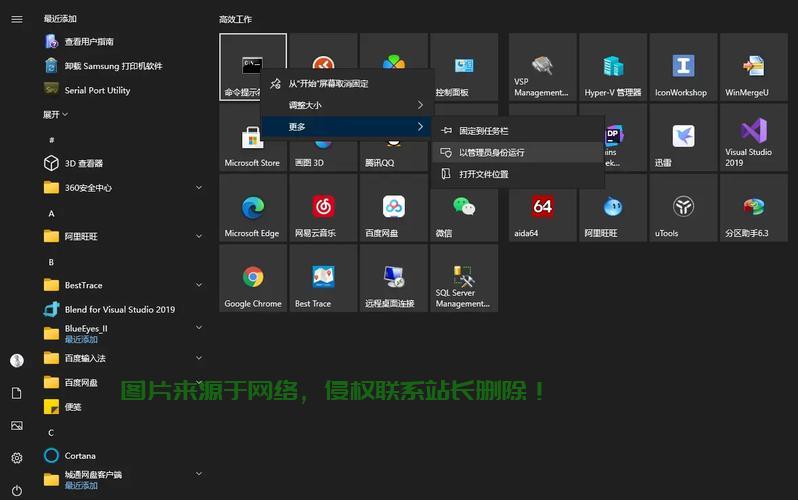Launch the IconWorkshop tile
This screenshot has width=798, height=500.
coord(683,67)
